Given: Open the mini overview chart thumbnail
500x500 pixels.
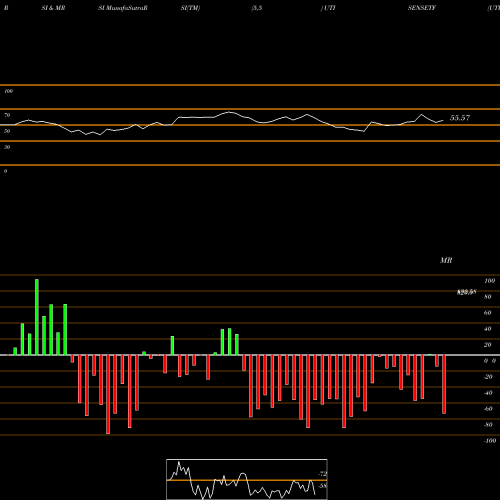Looking at the screenshot, I should pos(247,479).
